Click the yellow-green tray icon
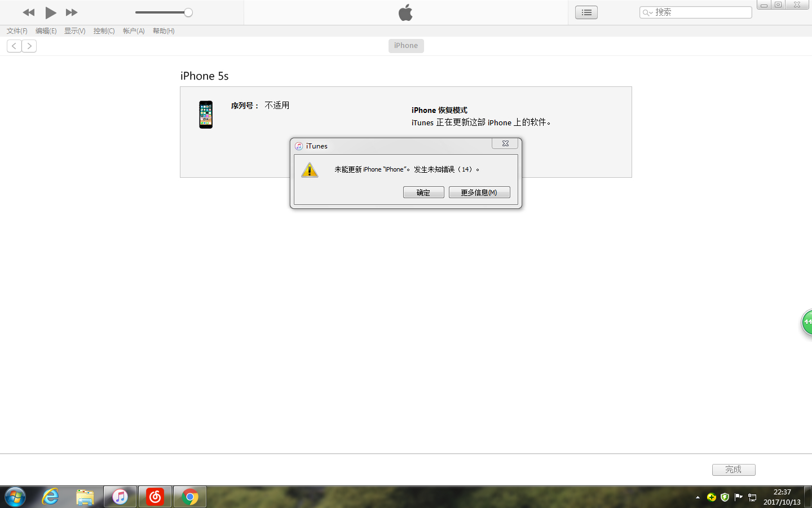812x508 pixels. (x=712, y=497)
